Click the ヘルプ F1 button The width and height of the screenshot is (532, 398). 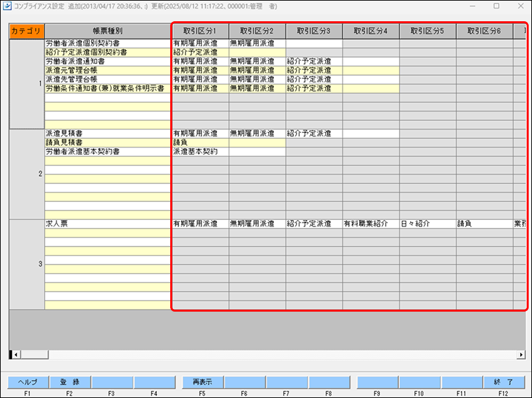click(x=28, y=382)
